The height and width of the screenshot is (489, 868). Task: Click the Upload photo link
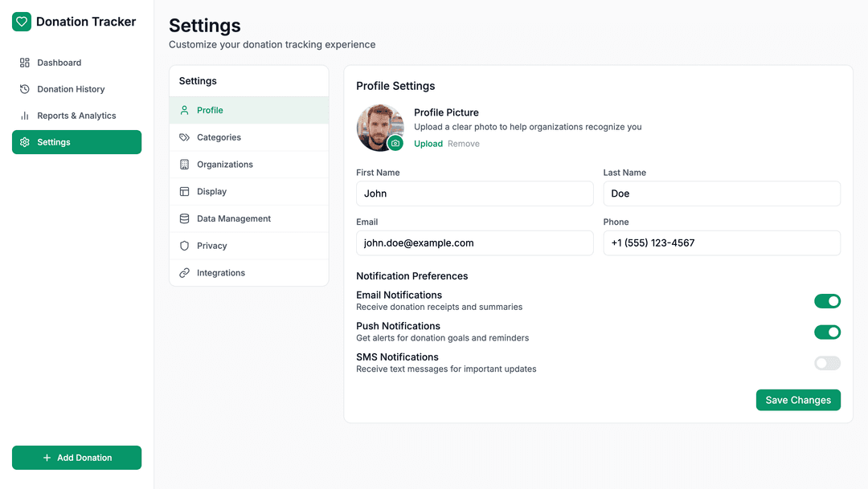pyautogui.click(x=428, y=144)
